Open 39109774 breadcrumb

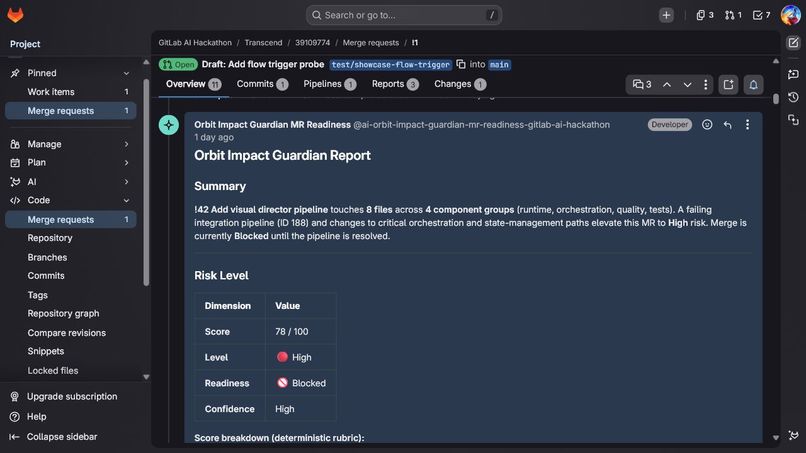pos(313,43)
